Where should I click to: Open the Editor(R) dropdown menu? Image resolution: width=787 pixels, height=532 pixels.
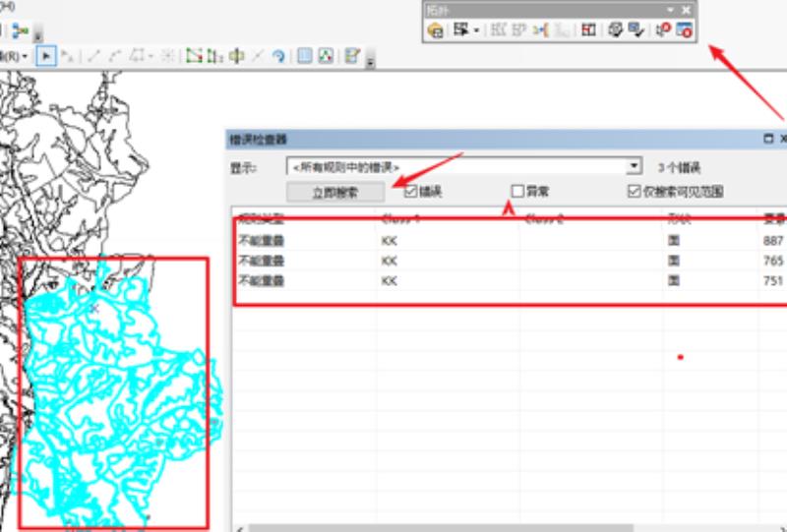point(14,56)
